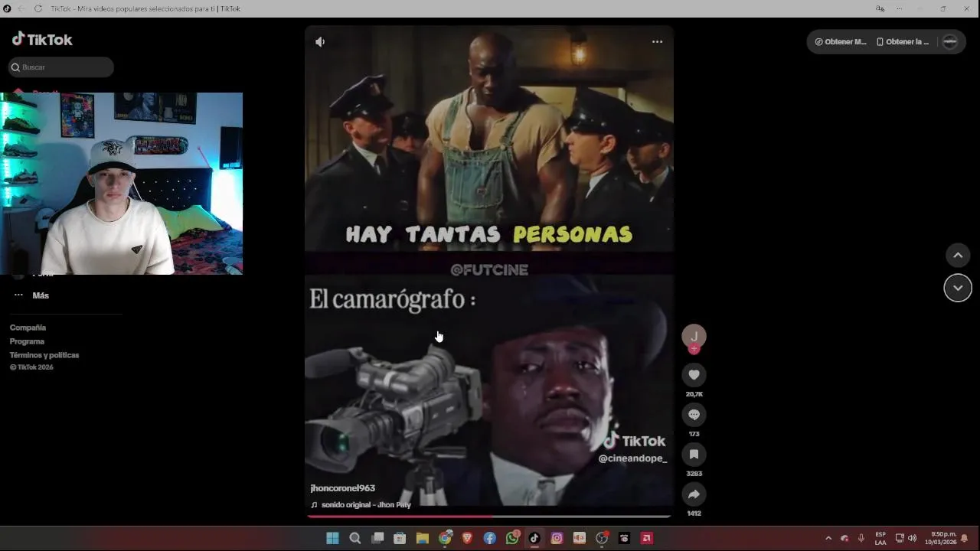Open the video's three-dot options menu
The width and height of the screenshot is (980, 551).
tap(657, 42)
